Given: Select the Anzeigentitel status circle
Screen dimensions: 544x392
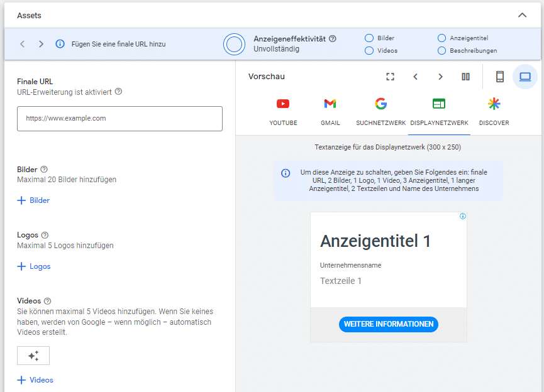Looking at the screenshot, I should [441, 38].
